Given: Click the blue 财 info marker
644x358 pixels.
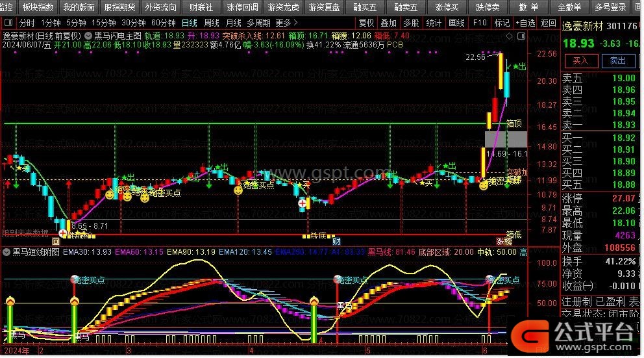Looking at the screenshot, I should [x=336, y=241].
